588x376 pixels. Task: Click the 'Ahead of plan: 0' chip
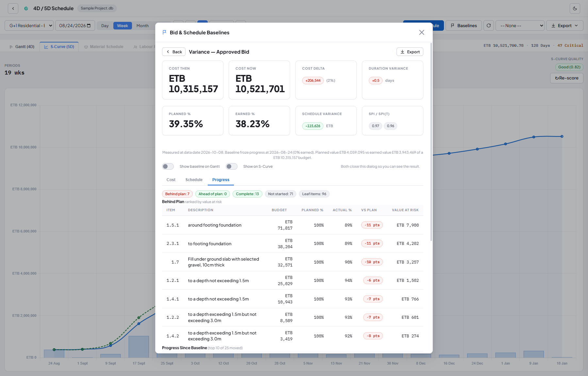click(213, 194)
